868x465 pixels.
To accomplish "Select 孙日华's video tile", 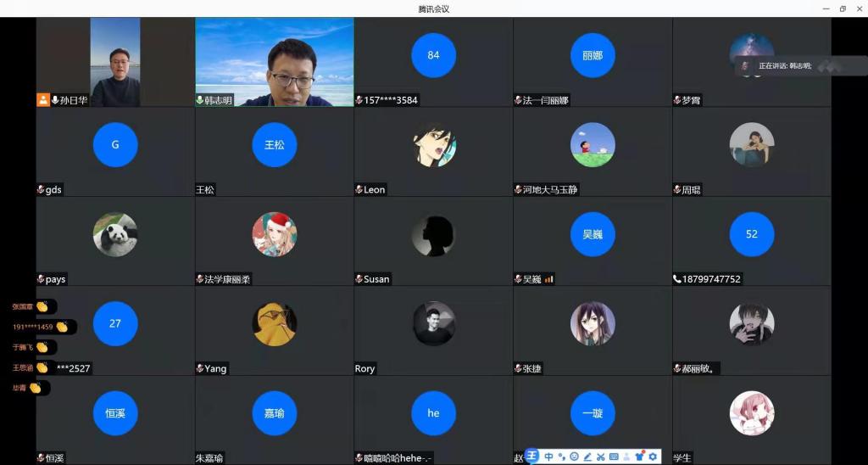I will (x=115, y=59).
